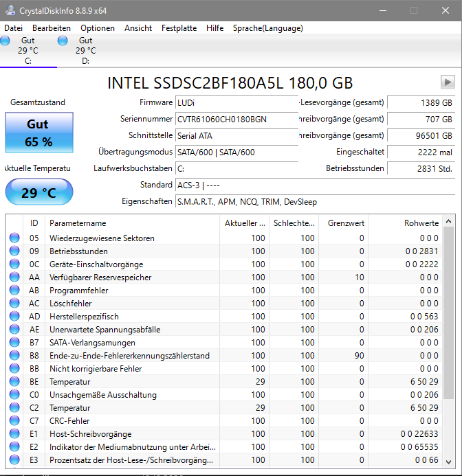462x476 pixels.
Task: Click Grenzwert 10 in the AA row
Action: pyautogui.click(x=360, y=277)
